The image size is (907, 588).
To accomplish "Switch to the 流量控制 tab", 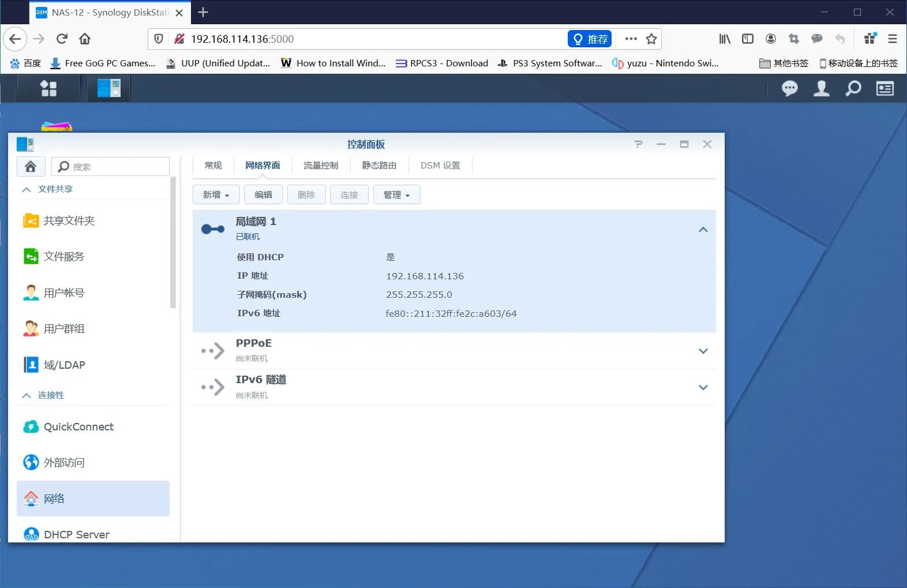I will point(321,165).
